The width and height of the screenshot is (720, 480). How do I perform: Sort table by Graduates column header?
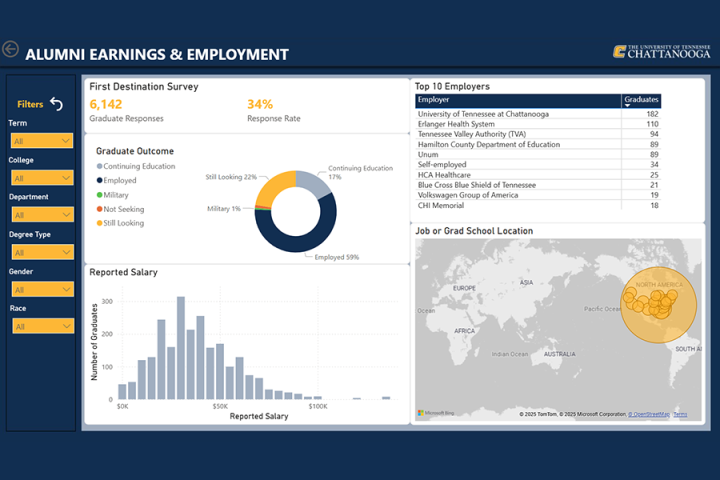click(640, 101)
